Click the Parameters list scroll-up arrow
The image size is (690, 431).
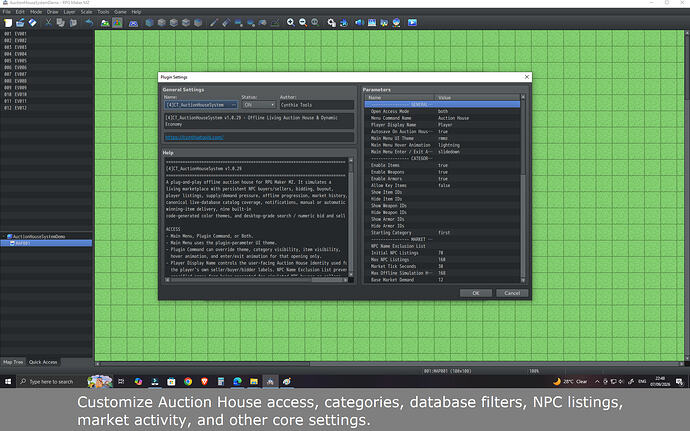pyautogui.click(x=523, y=97)
